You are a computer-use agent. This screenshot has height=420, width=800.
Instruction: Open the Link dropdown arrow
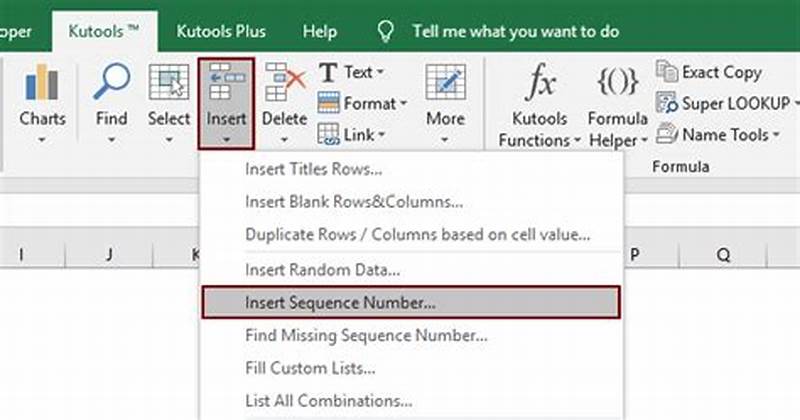click(381, 135)
